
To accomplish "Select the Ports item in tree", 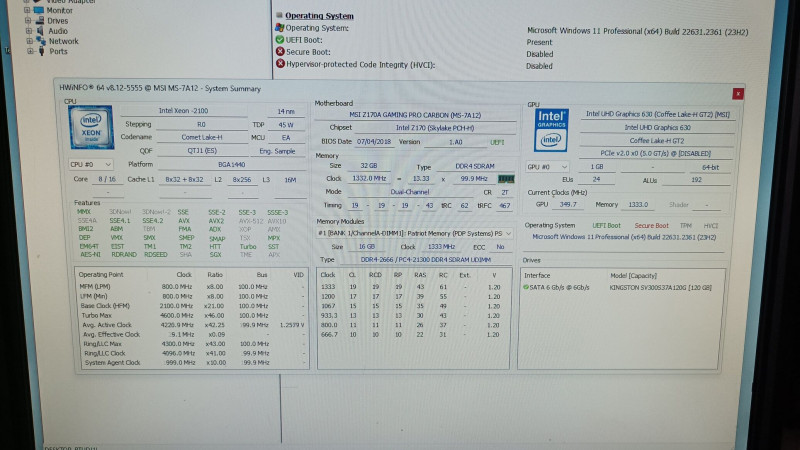I will (58, 51).
